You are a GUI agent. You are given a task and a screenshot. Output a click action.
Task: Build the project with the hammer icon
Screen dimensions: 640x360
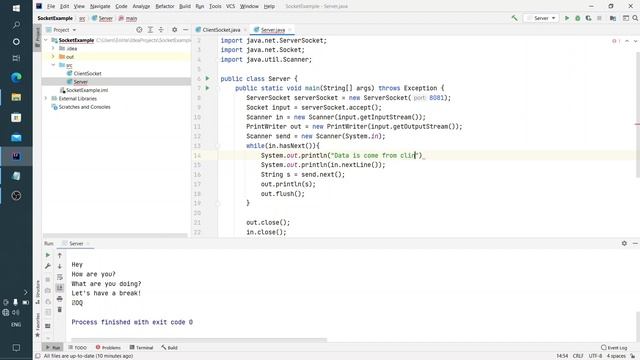514,18
